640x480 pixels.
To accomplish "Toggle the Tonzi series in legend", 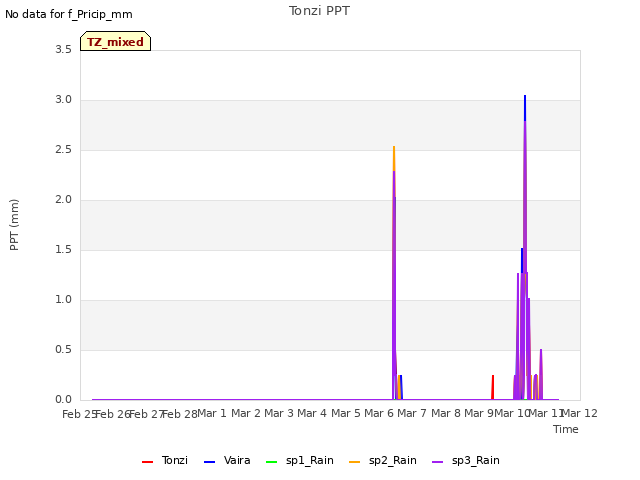I will pos(165,460).
